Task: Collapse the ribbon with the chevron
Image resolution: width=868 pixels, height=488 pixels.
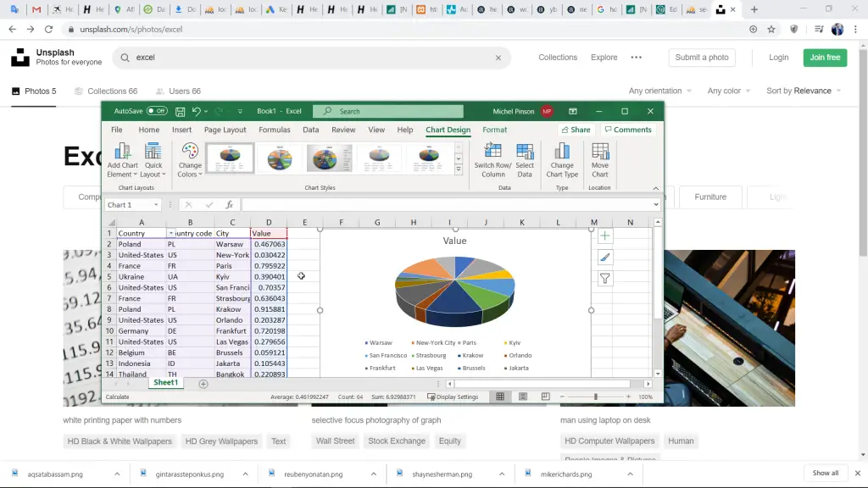Action: point(656,188)
